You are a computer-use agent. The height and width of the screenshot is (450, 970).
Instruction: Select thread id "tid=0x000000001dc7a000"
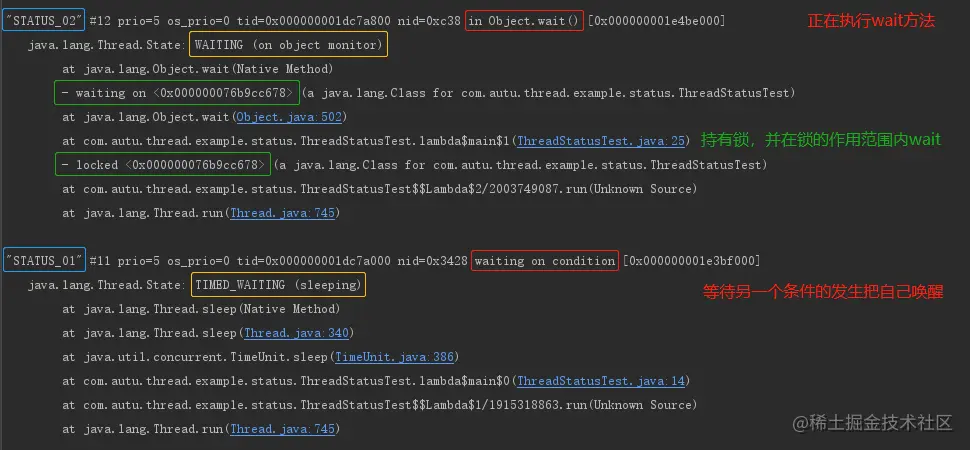tap(313, 261)
